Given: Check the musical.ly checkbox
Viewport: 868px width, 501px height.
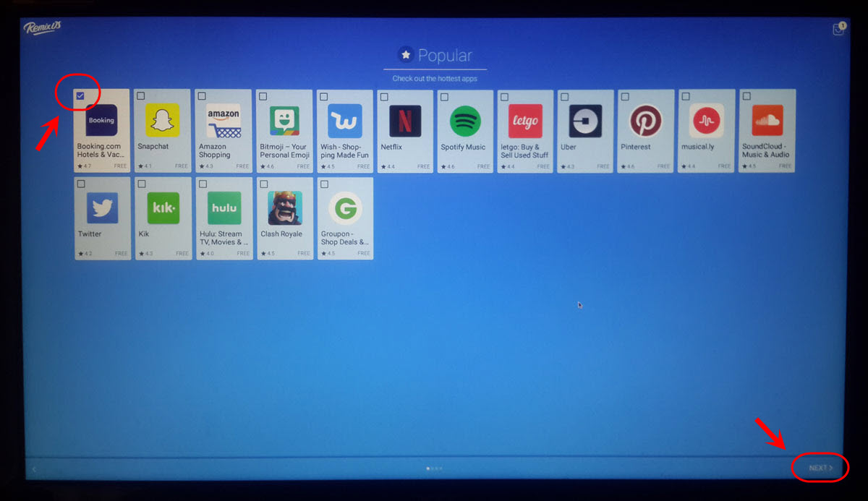Looking at the screenshot, I should pyautogui.click(x=685, y=96).
